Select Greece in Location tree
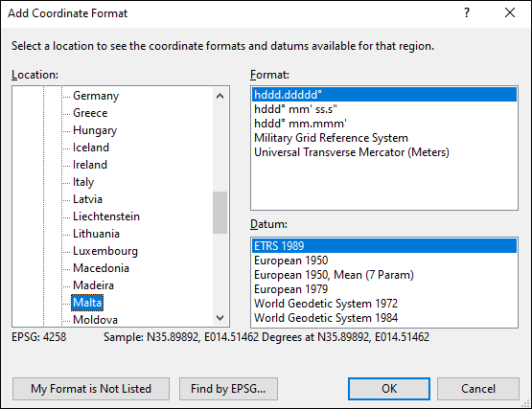 point(90,113)
